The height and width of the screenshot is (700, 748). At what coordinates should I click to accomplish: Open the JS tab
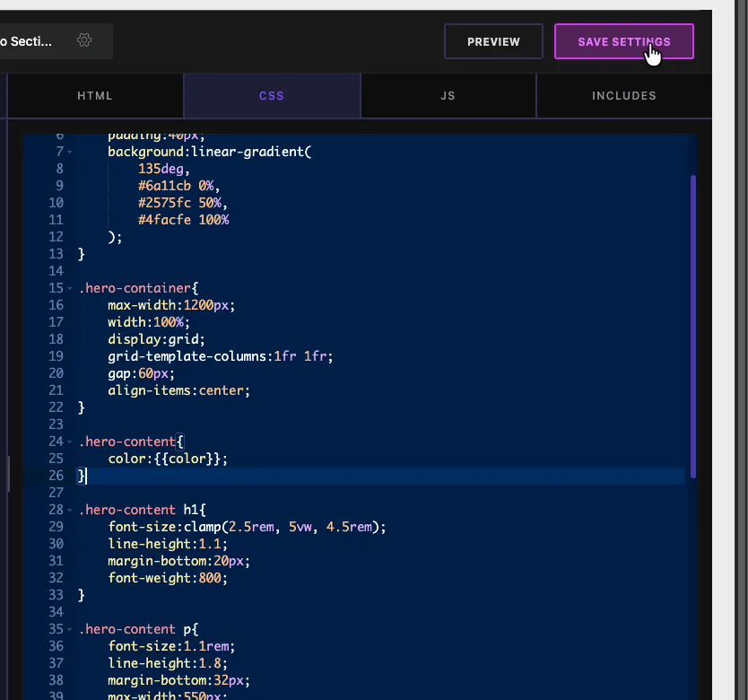coord(448,95)
